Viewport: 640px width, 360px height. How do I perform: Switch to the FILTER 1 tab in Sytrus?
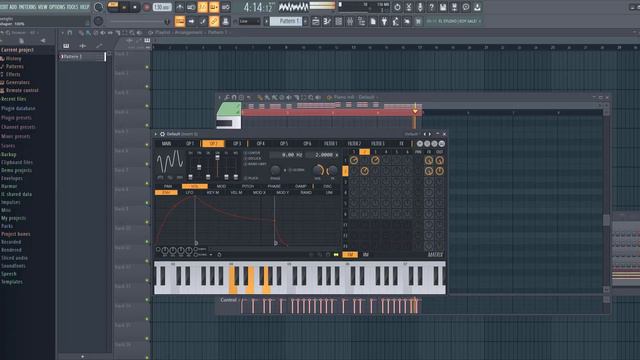pos(331,144)
